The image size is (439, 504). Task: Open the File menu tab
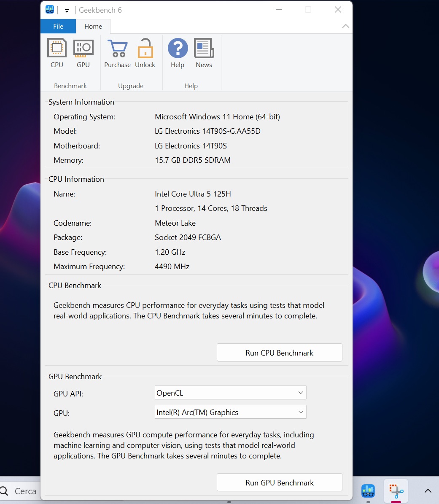(58, 26)
